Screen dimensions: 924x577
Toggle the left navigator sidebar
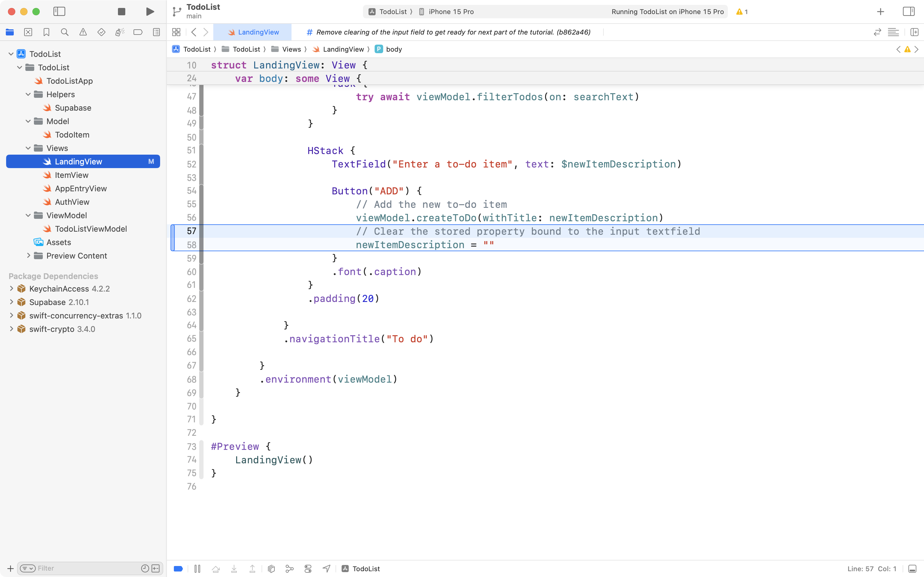59,11
